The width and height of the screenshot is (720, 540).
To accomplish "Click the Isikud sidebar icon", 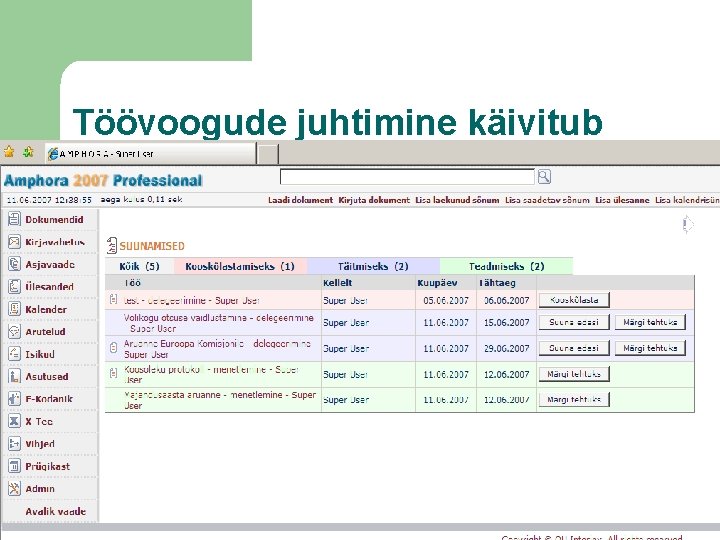I will [x=14, y=354].
